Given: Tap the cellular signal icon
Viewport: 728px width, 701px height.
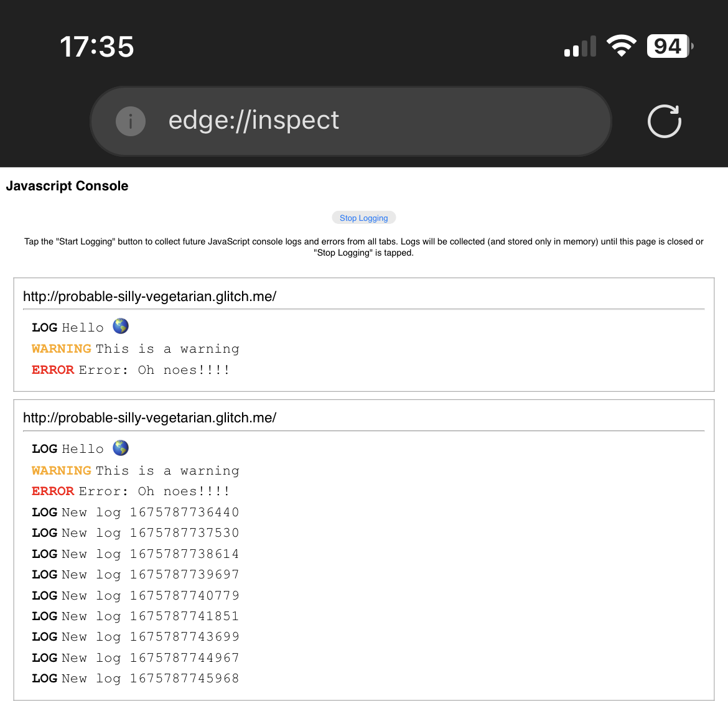Looking at the screenshot, I should (x=579, y=46).
